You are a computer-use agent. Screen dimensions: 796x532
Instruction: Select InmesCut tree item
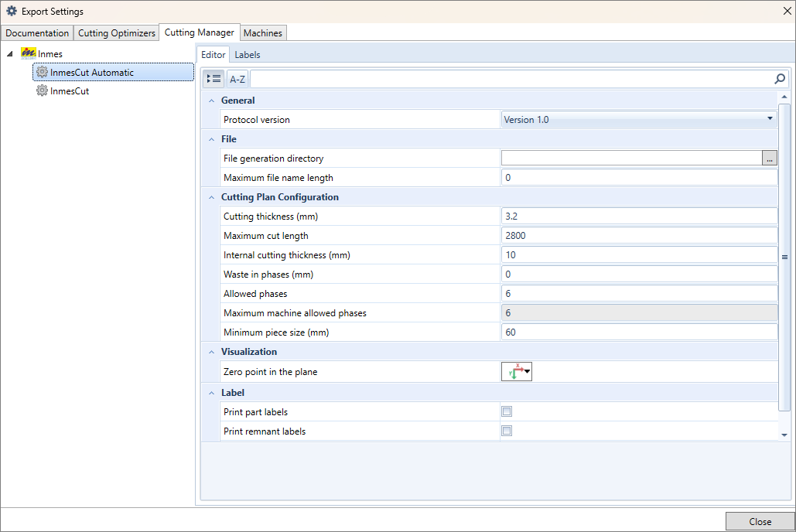(70, 91)
